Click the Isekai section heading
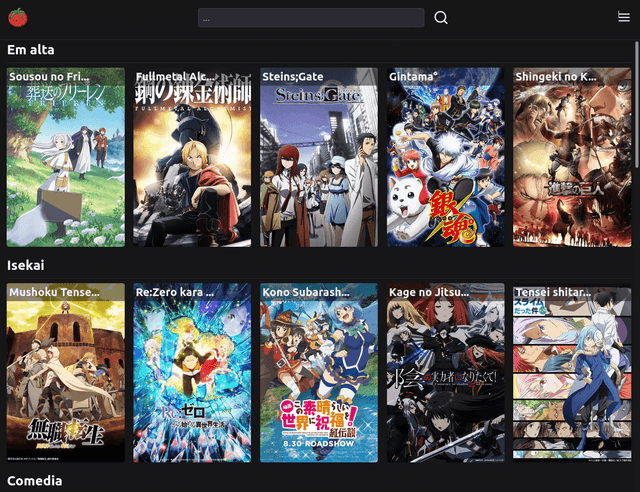 (x=25, y=265)
